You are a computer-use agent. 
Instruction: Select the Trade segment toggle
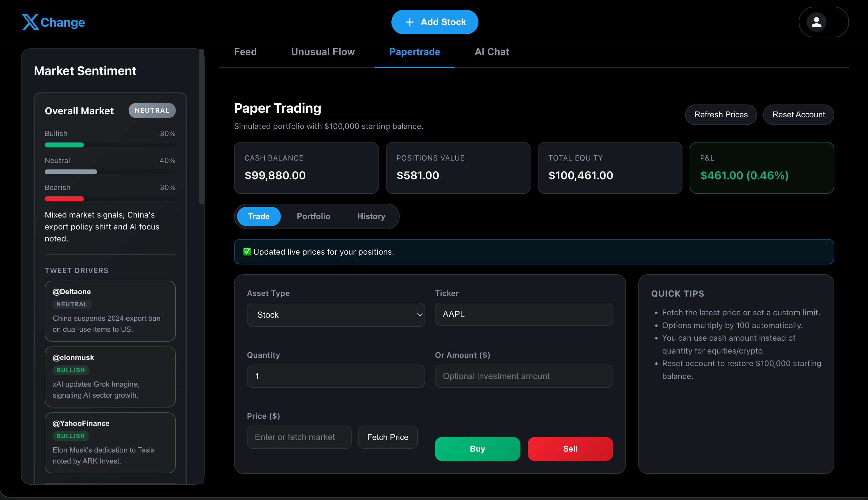click(x=259, y=216)
